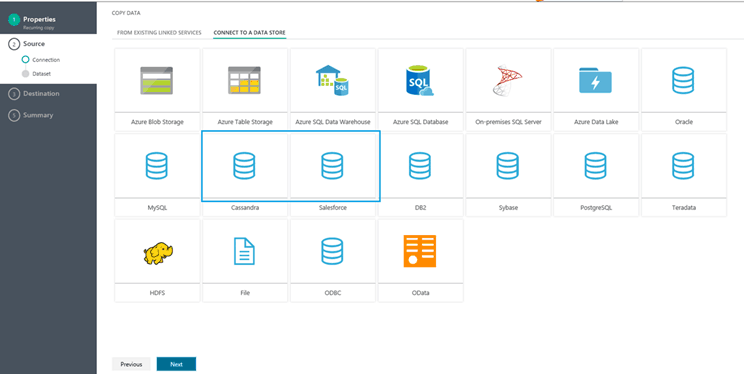Click the DB2 label text

pyautogui.click(x=420, y=207)
